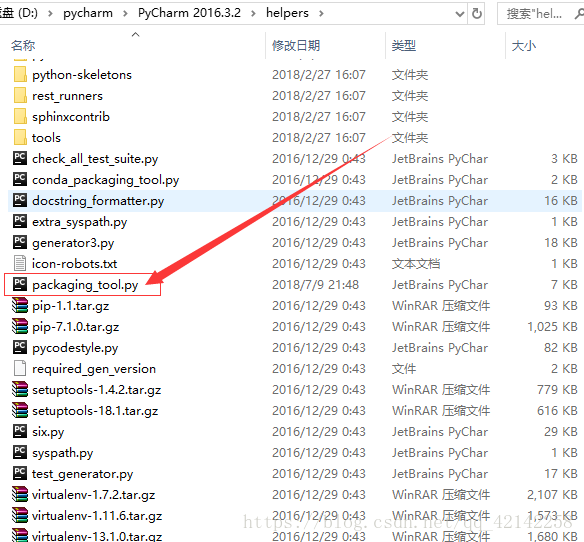Open the address bar history dropdown
This screenshot has height=542, width=584.
coord(460,14)
